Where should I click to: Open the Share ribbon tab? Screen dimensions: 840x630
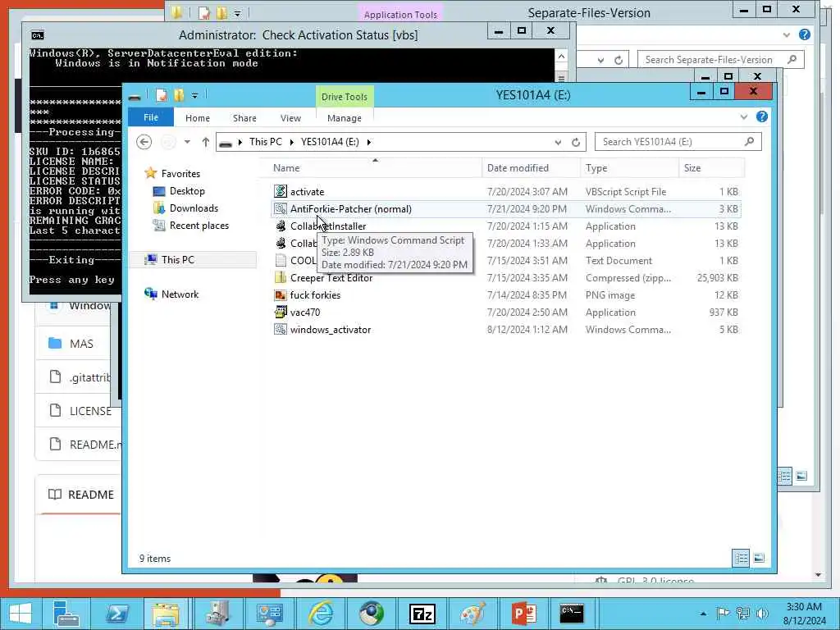[244, 118]
